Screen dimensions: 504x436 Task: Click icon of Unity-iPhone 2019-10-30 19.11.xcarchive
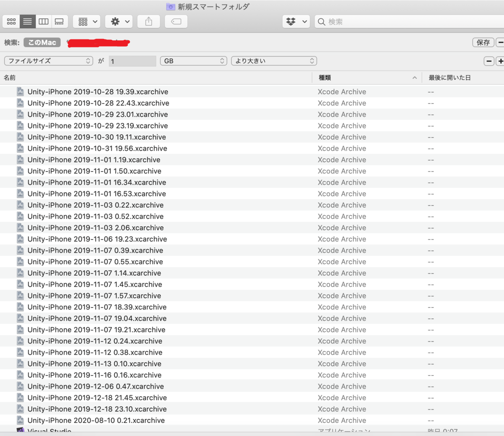coord(20,137)
